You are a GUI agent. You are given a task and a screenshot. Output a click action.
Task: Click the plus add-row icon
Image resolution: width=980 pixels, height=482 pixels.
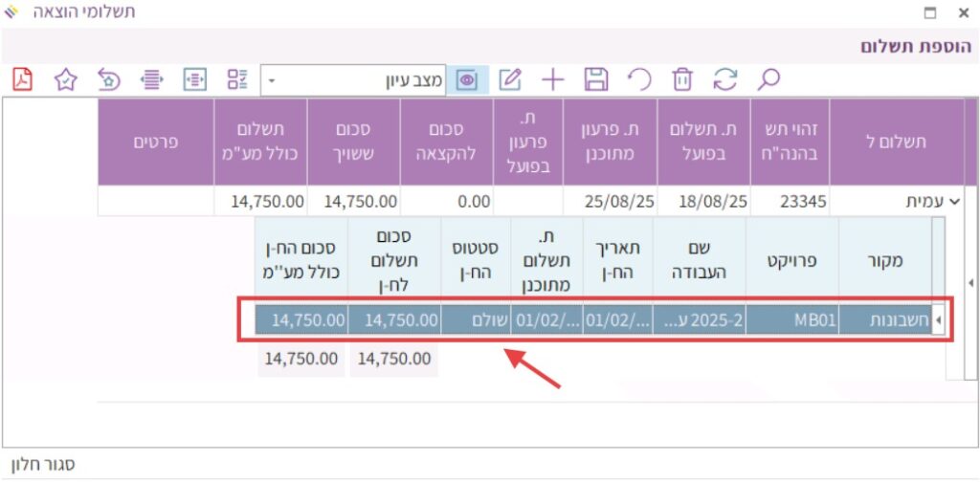pyautogui.click(x=553, y=79)
